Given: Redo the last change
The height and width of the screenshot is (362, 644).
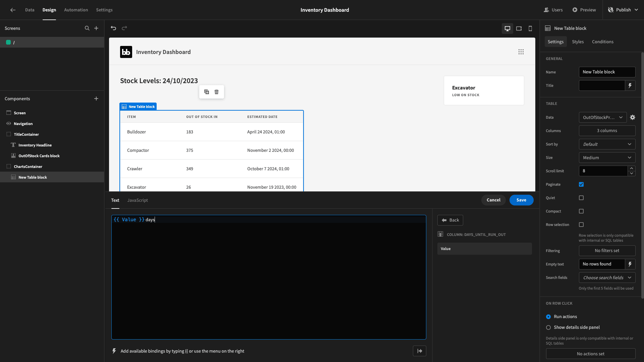Looking at the screenshot, I should coord(124,28).
